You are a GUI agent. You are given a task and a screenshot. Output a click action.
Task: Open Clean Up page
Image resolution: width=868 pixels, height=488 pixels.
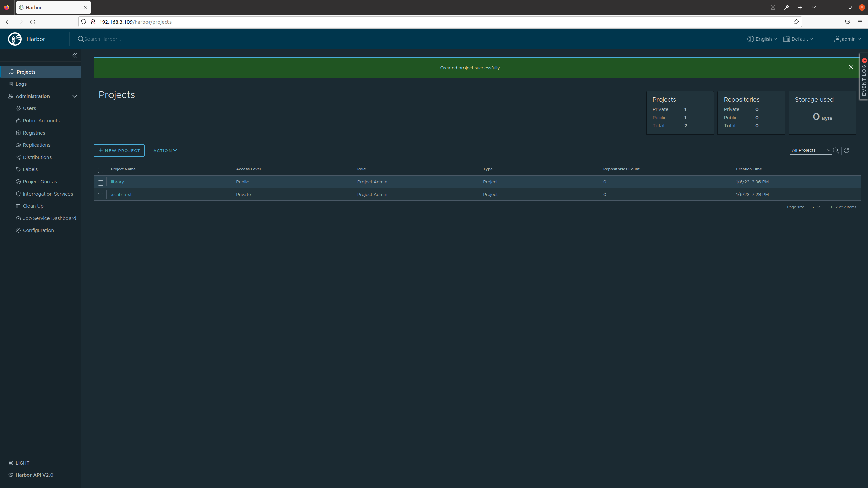33,206
